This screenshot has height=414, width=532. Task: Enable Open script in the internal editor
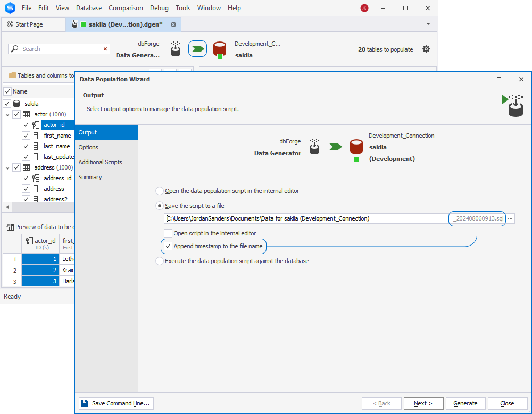coord(168,232)
